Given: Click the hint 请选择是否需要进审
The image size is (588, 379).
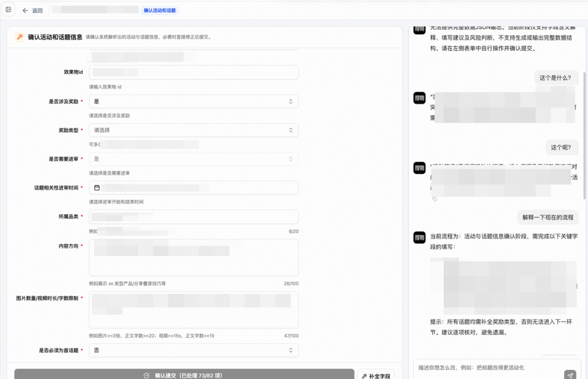Looking at the screenshot, I should (109, 173).
